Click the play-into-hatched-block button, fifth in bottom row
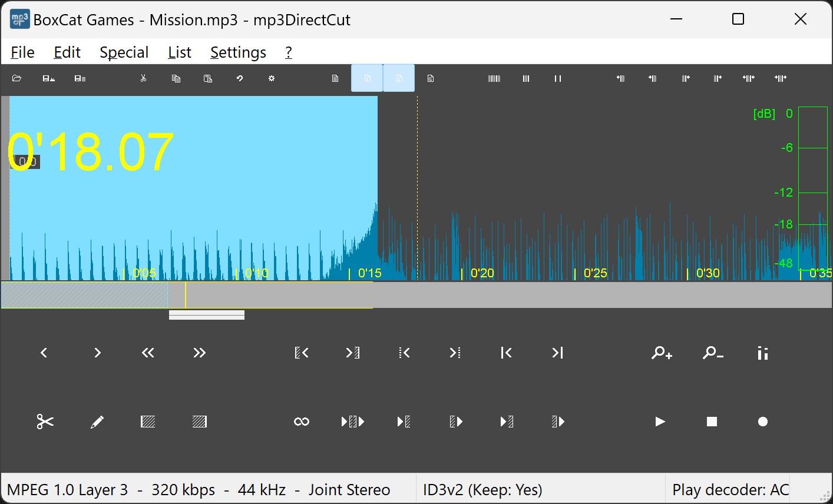 click(507, 422)
